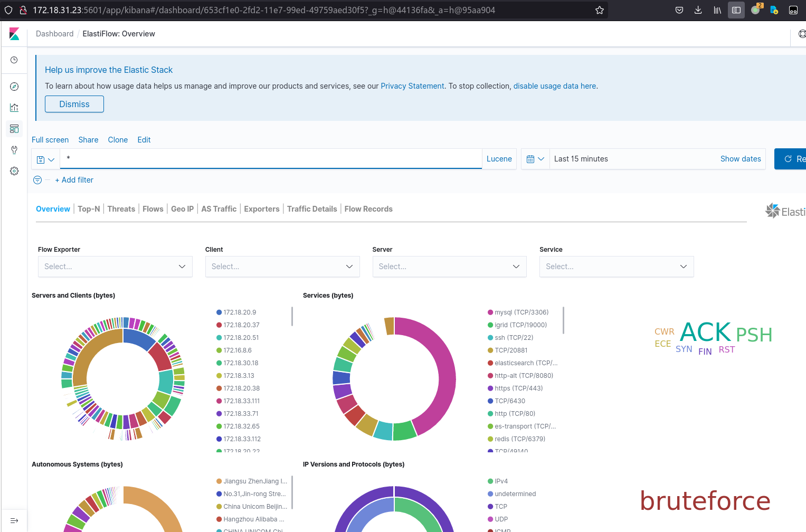The width and height of the screenshot is (806, 532).
Task: Click the browser address bar URL
Action: [x=264, y=10]
